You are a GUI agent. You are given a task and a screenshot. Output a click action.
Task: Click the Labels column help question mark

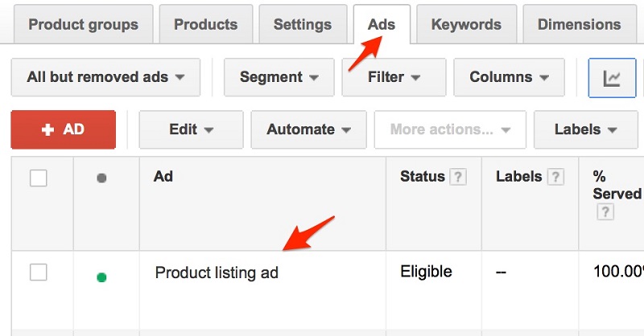555,178
